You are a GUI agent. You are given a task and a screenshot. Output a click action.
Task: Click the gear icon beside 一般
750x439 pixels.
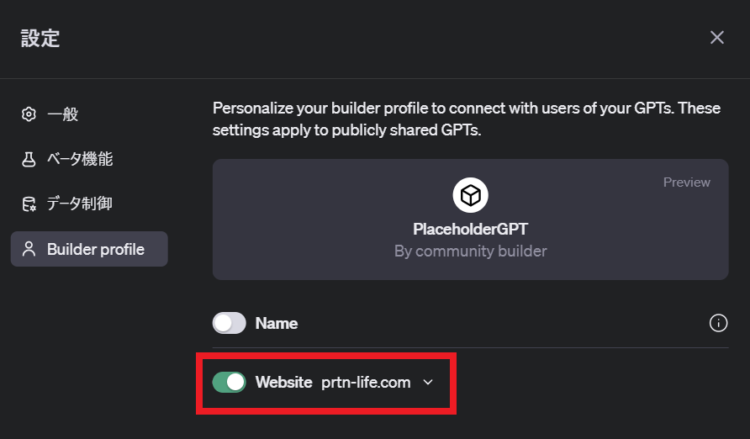29,114
